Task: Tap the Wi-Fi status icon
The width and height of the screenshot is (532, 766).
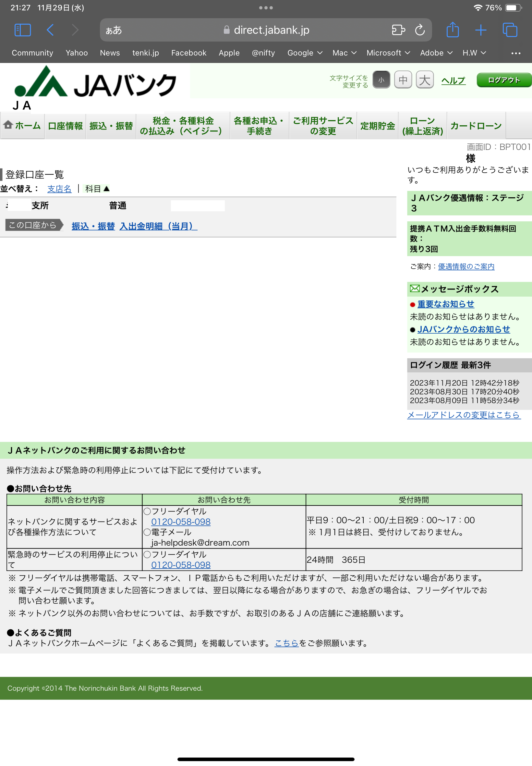Action: tap(478, 8)
